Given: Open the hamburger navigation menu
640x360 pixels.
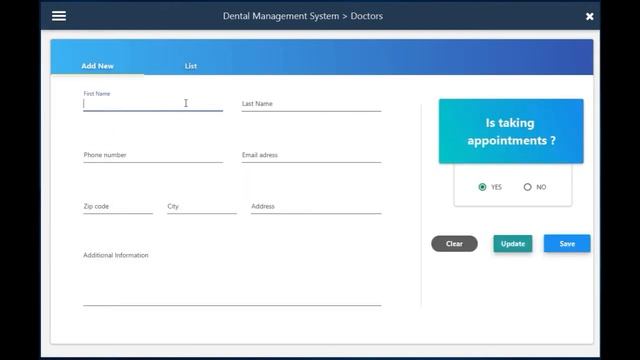Looking at the screenshot, I should pyautogui.click(x=59, y=16).
